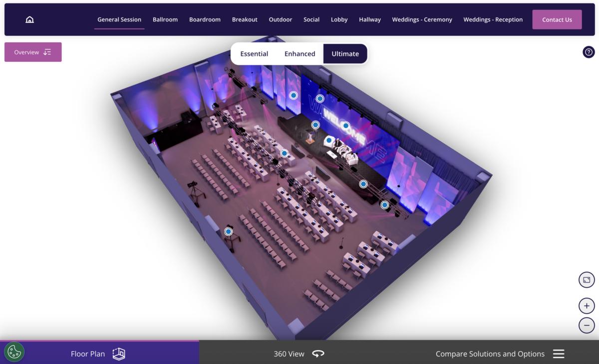
Task: Select the Ultimate package tier
Action: point(345,54)
